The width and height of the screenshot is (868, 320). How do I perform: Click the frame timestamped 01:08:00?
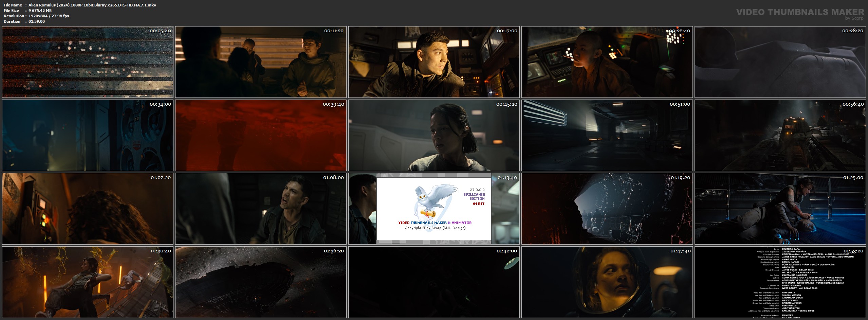point(261,209)
